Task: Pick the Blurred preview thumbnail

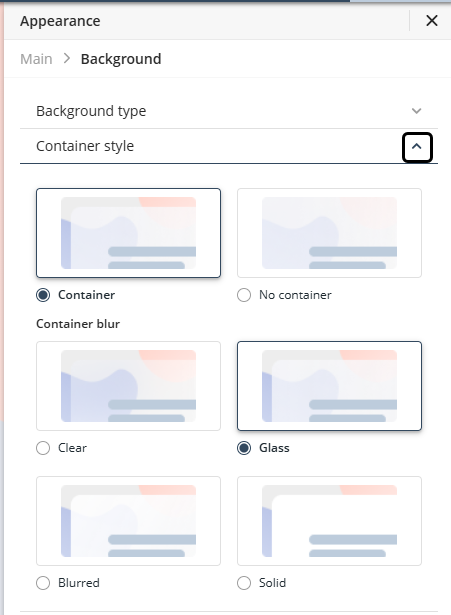Action: (x=128, y=521)
